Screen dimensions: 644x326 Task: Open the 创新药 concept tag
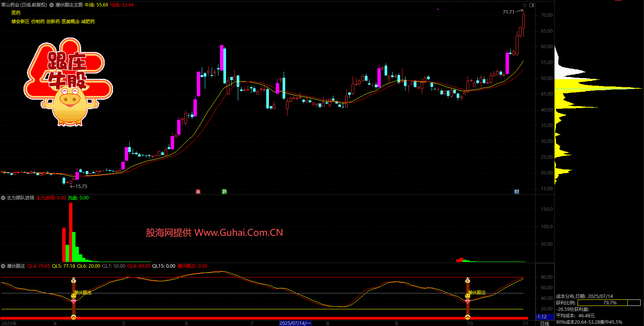pyautogui.click(x=53, y=22)
